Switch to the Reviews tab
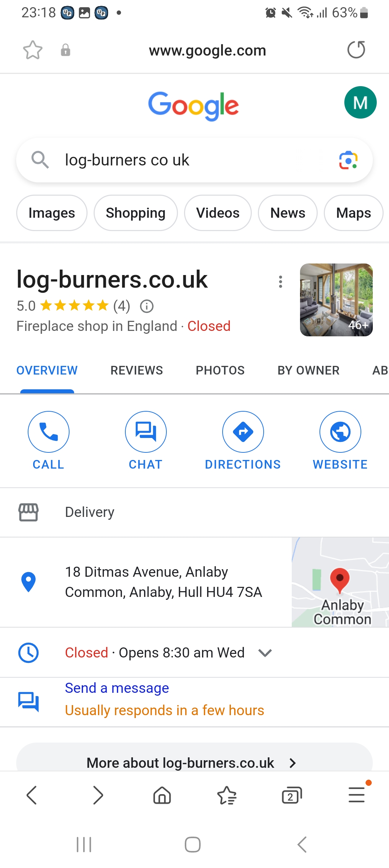389x868 pixels. 137,370
